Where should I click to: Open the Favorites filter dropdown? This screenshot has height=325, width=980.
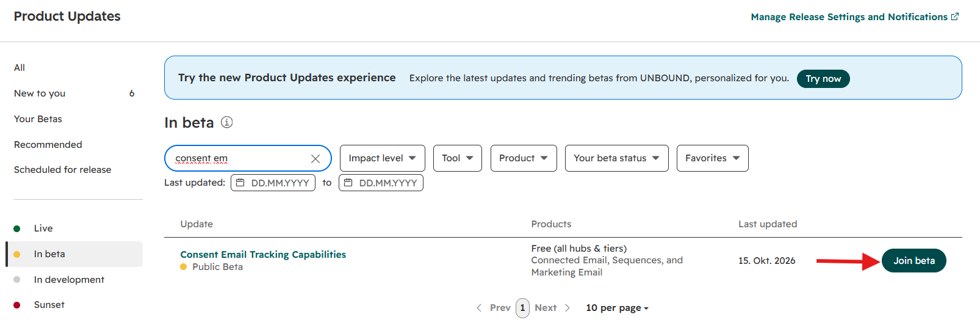point(713,158)
